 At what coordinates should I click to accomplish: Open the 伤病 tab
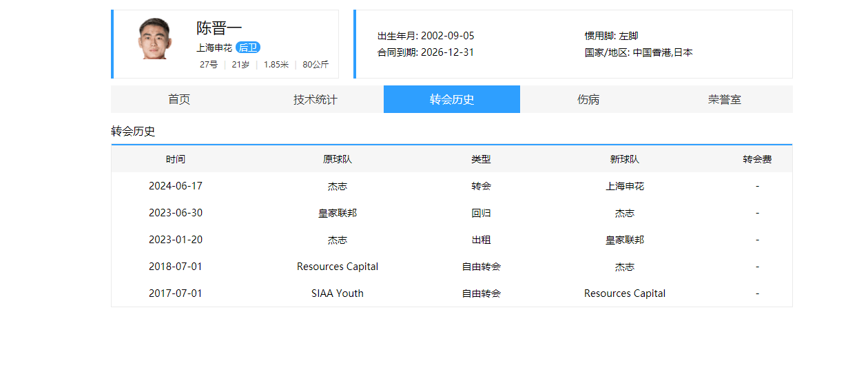(588, 99)
